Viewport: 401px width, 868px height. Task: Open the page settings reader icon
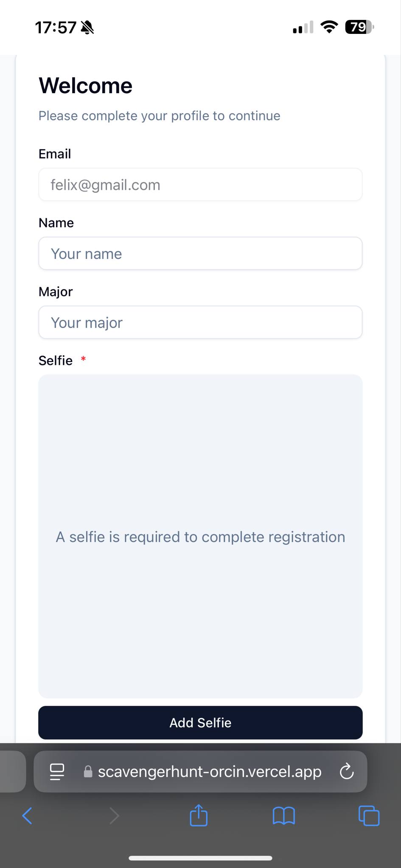[57, 771]
